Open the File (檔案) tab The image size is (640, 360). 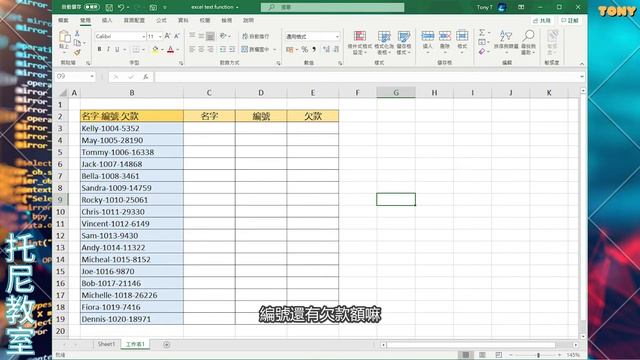pos(63,20)
